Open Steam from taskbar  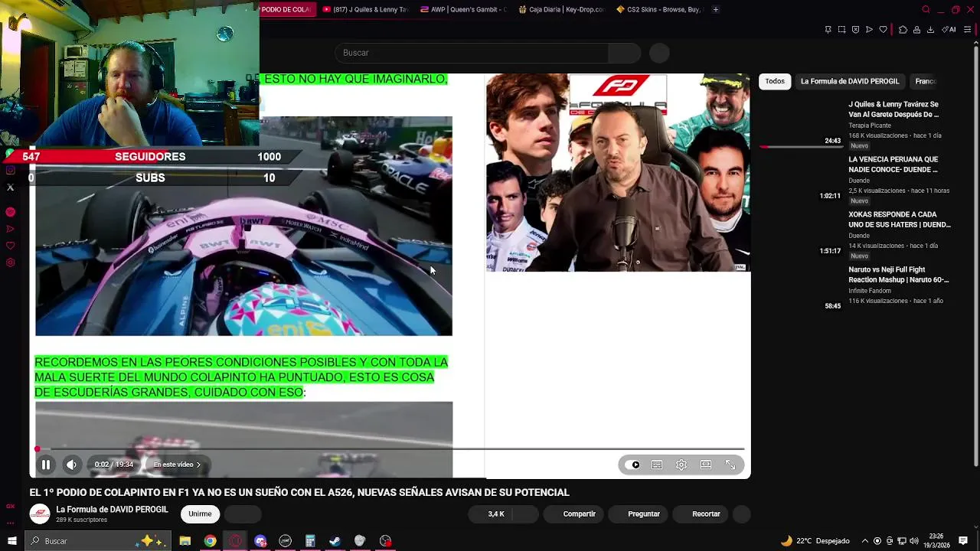(335, 541)
